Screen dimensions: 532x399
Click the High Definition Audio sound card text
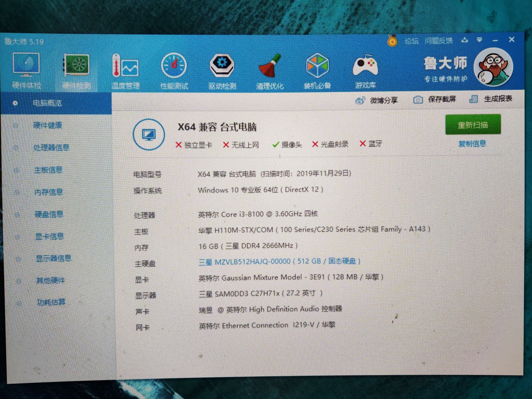click(271, 309)
